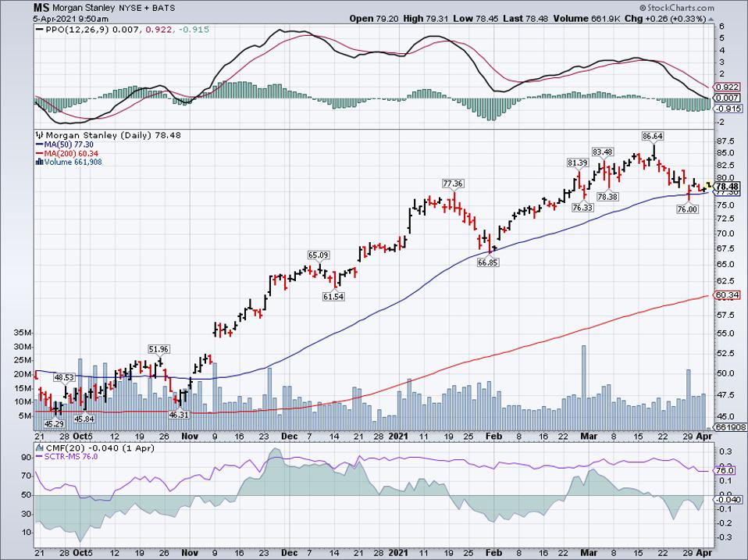748x560 pixels.
Task: Click the 61.54 low annotation
Action: pyautogui.click(x=333, y=296)
